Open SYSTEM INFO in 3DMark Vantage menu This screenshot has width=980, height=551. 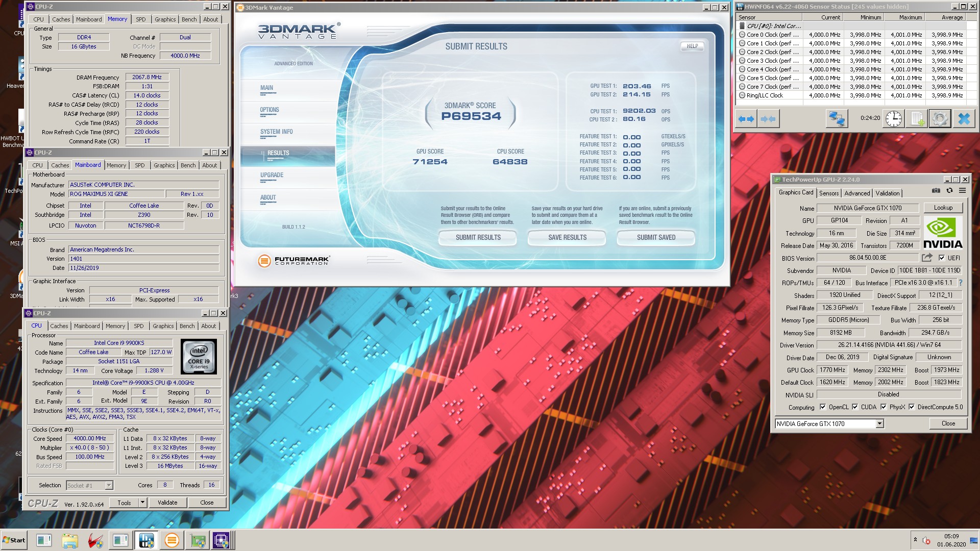[277, 132]
